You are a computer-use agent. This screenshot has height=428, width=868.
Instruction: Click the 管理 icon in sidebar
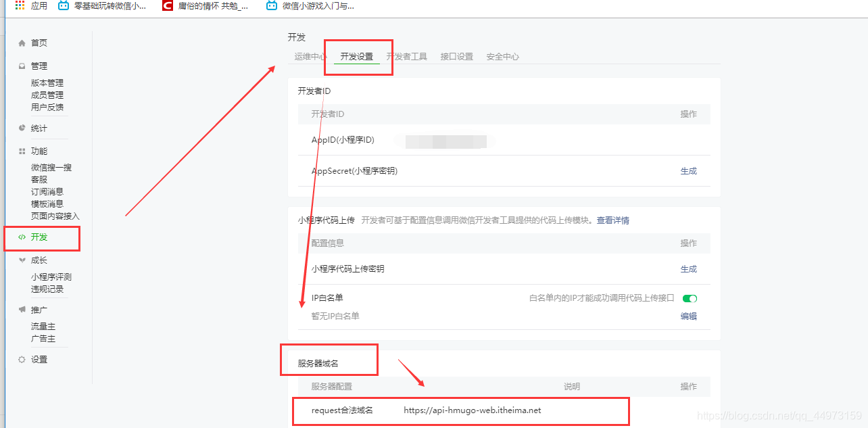(22, 66)
